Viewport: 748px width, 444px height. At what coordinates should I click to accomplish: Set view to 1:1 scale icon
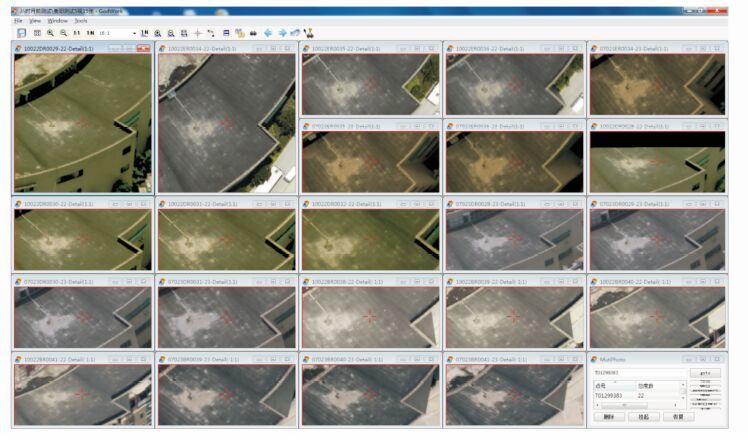click(76, 33)
